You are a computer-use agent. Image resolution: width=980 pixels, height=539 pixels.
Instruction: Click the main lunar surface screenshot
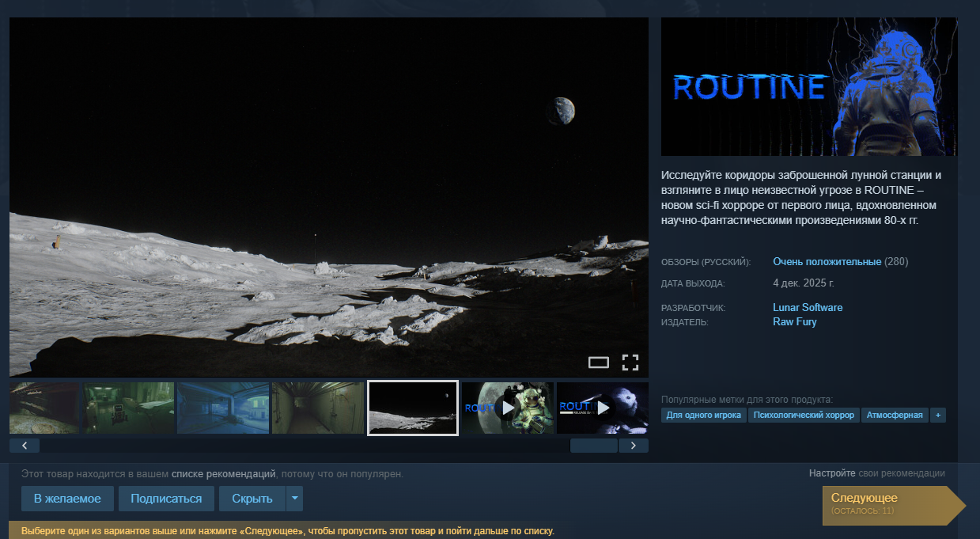pos(329,197)
